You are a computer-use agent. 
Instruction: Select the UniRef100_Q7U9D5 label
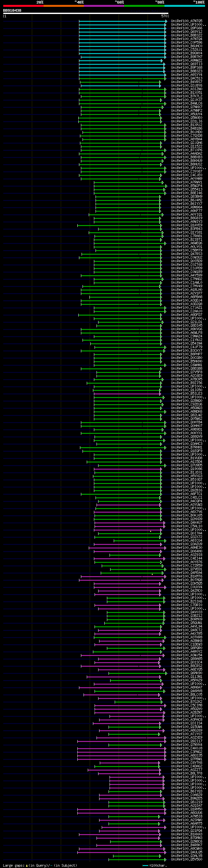pos(187,465)
